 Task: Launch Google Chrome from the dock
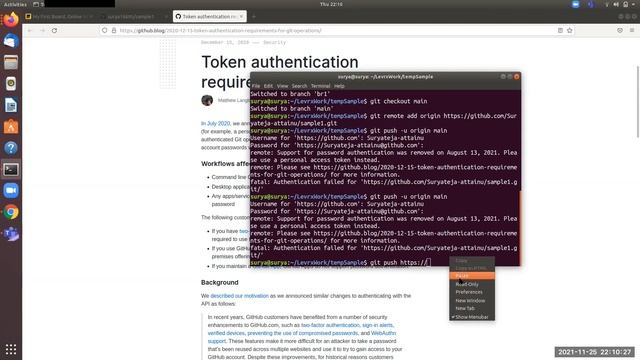[x=11, y=212]
